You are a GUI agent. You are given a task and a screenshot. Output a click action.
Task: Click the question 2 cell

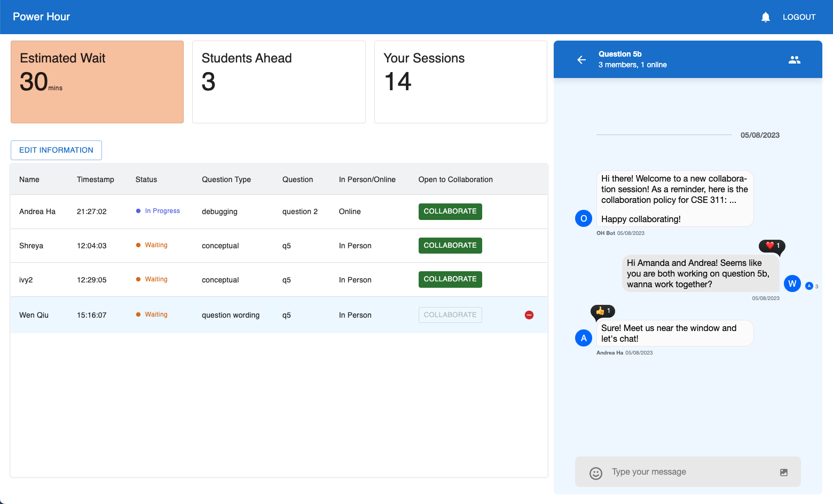[x=300, y=211]
